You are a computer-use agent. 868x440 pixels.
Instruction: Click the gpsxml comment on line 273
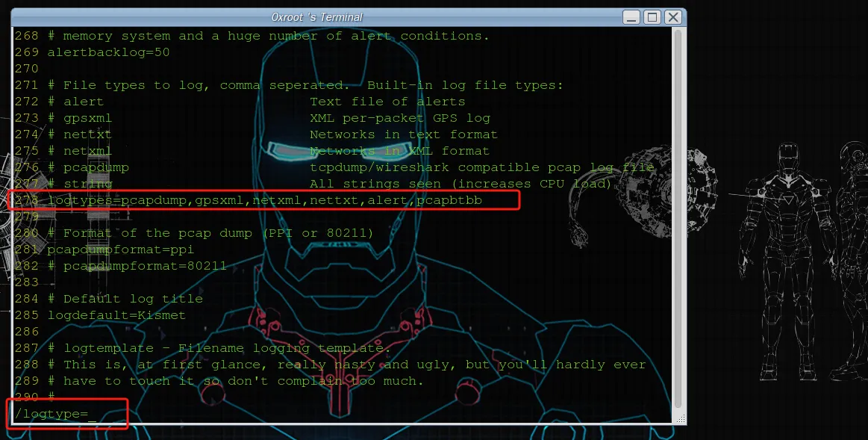[87, 118]
